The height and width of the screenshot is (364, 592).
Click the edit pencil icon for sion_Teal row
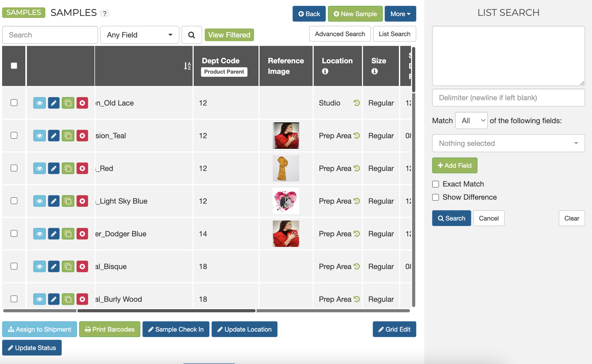(x=54, y=136)
